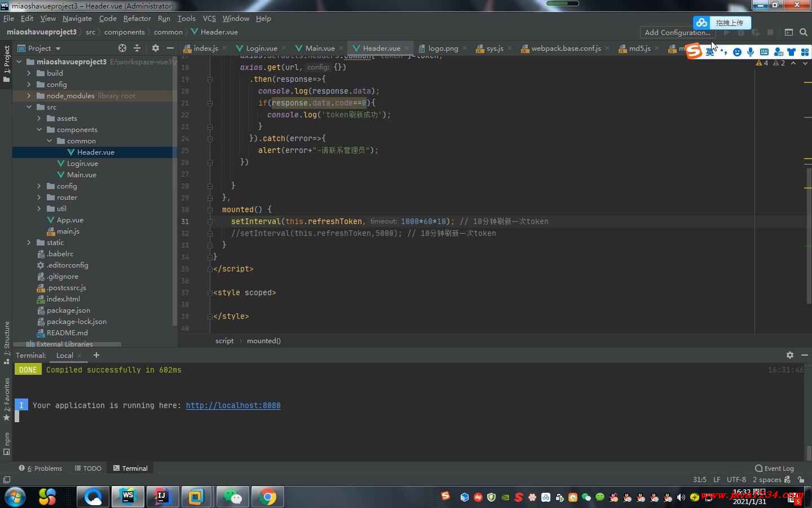Hide the Project panel with minus icon
812x508 pixels.
click(x=170, y=48)
